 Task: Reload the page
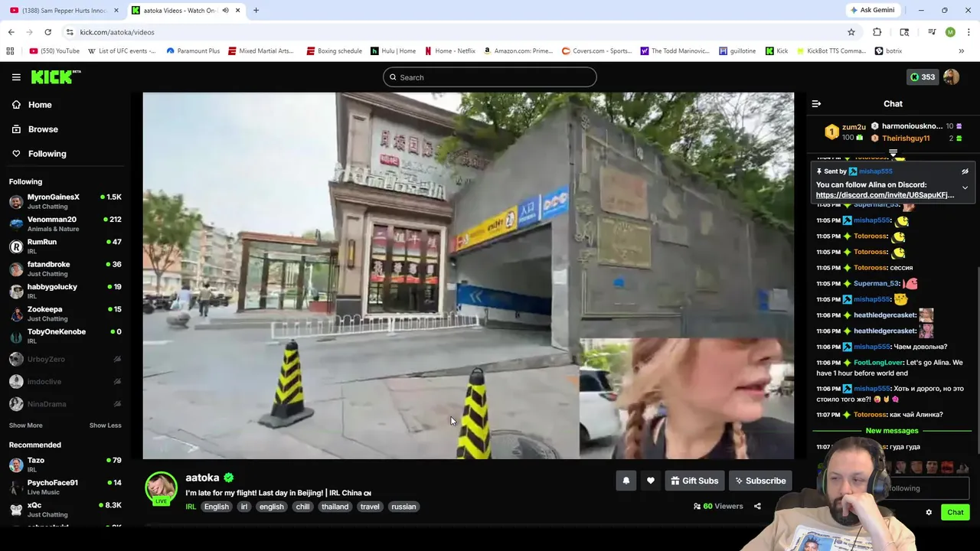(x=47, y=32)
